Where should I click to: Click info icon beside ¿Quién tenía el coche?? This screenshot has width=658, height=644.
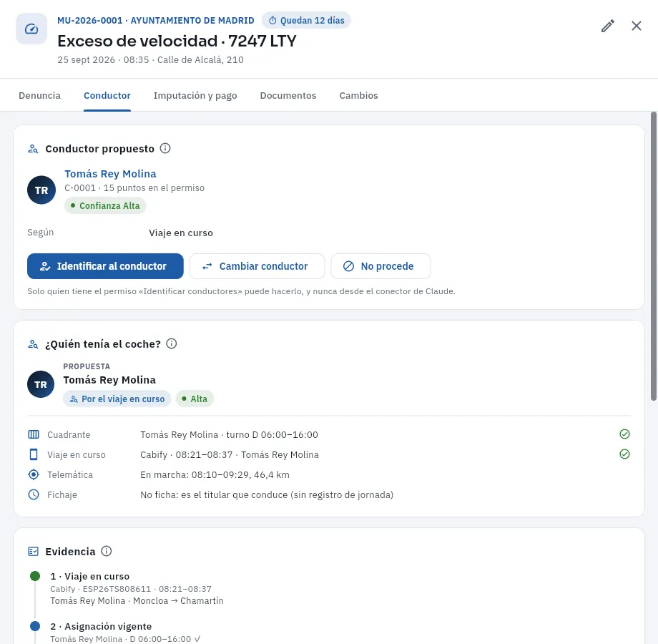[172, 343]
